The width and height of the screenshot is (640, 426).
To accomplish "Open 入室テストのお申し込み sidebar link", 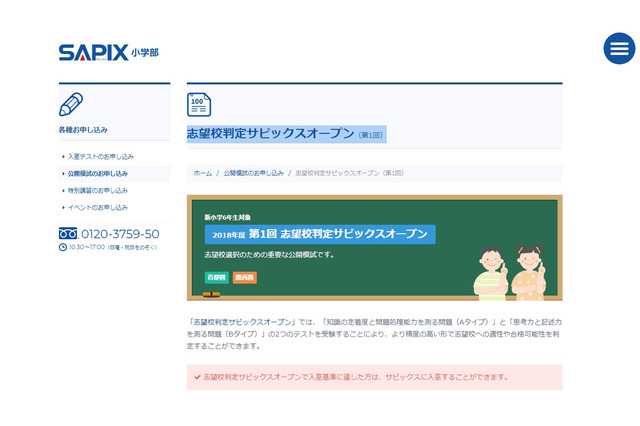I will pos(101,157).
